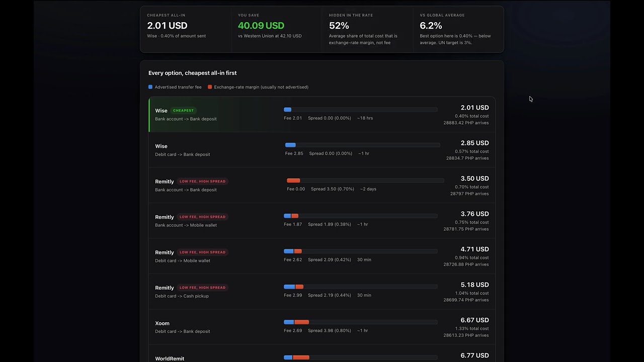Click the green CHEAPEST badge beside Wise
This screenshot has height=362, width=644.
(x=183, y=111)
